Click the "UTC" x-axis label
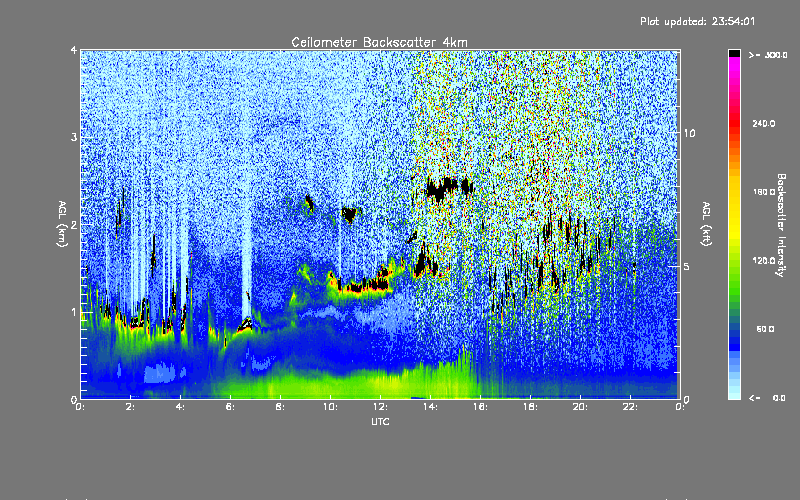Screen dimensions: 800x500 pos(380,421)
